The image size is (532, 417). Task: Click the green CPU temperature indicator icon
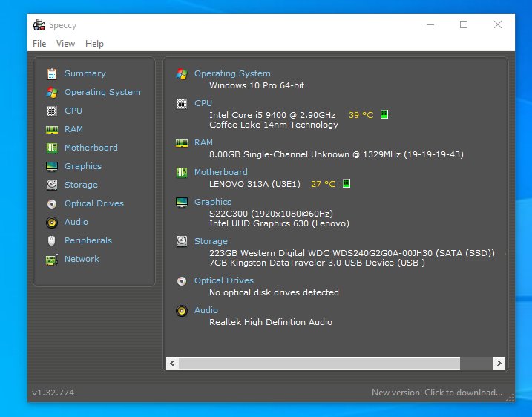click(x=384, y=114)
